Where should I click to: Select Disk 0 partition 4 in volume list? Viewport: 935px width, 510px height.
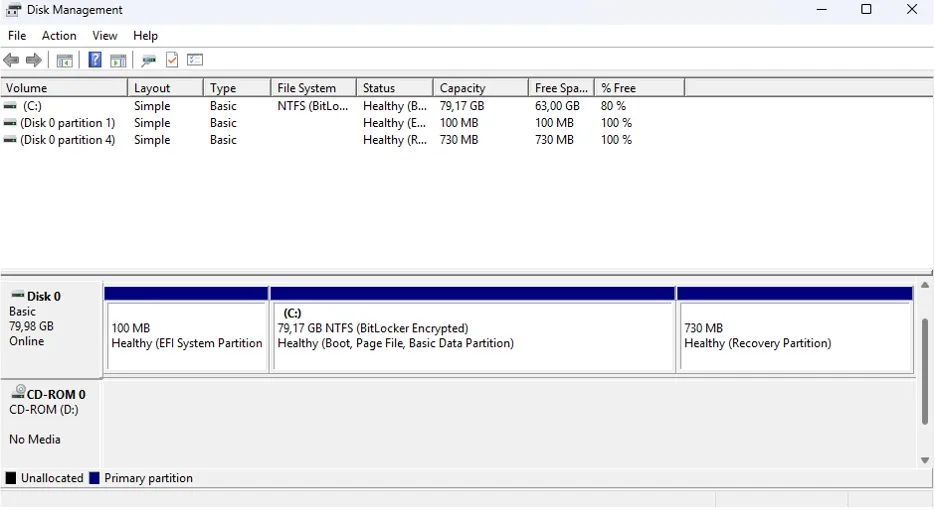[67, 140]
